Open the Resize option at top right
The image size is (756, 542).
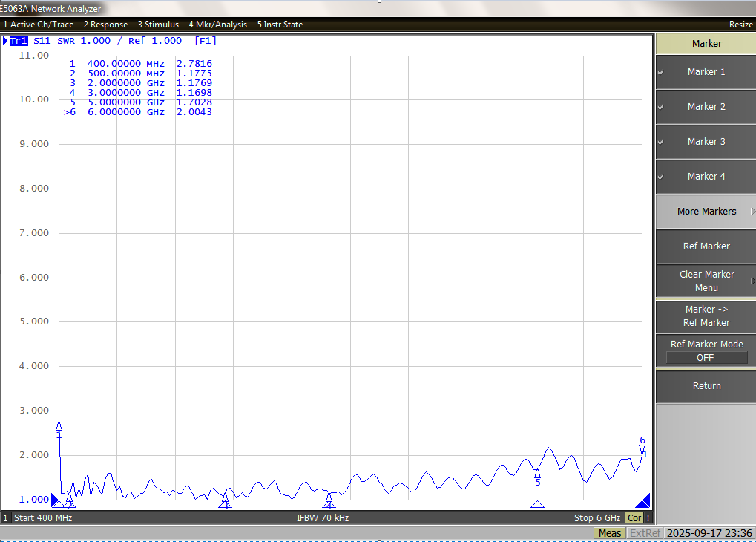coord(740,25)
